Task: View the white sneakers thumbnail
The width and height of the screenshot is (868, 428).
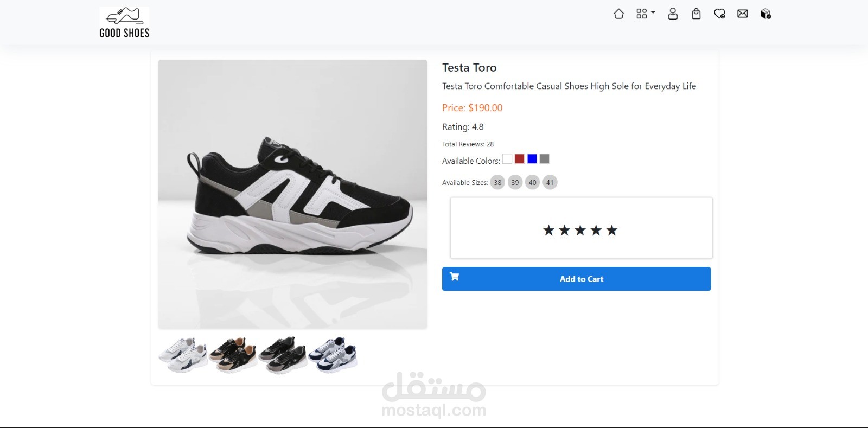Action: tap(183, 355)
